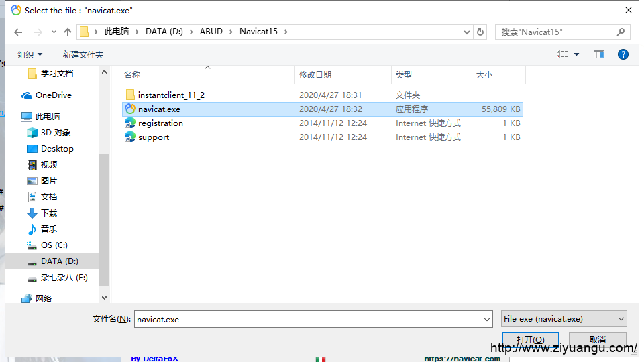
Task: Expand address bar path history dropdown
Action: (x=467, y=32)
